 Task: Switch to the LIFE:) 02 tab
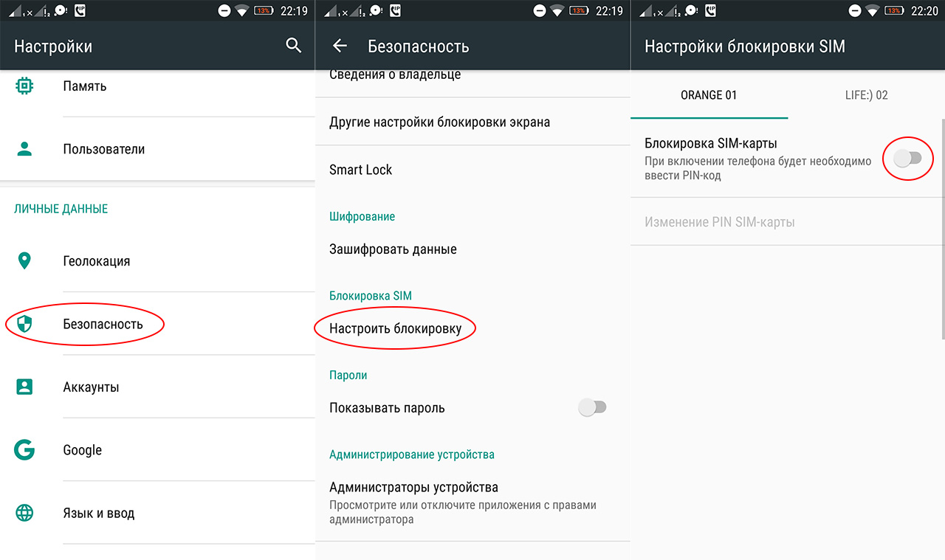[x=866, y=94]
